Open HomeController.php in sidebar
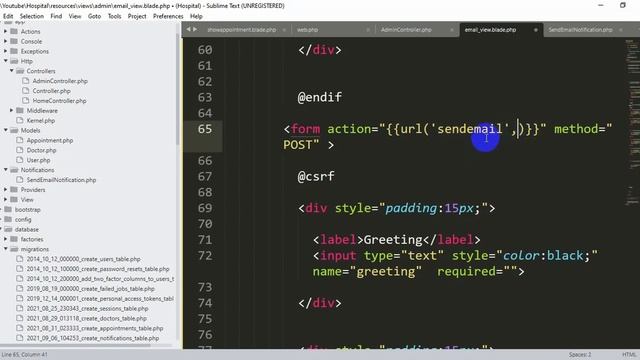The width and height of the screenshot is (640, 360). pos(59,101)
